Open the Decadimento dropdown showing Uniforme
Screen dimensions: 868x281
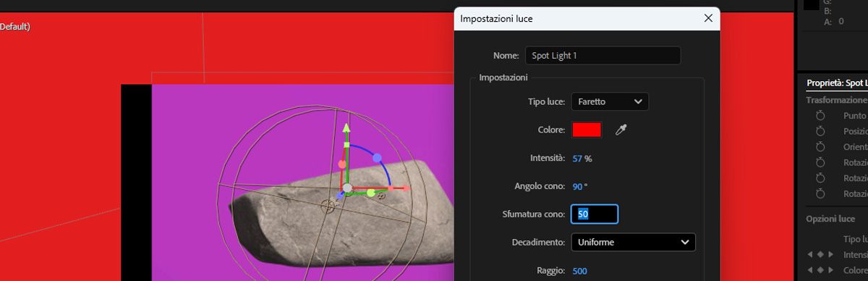point(634,242)
